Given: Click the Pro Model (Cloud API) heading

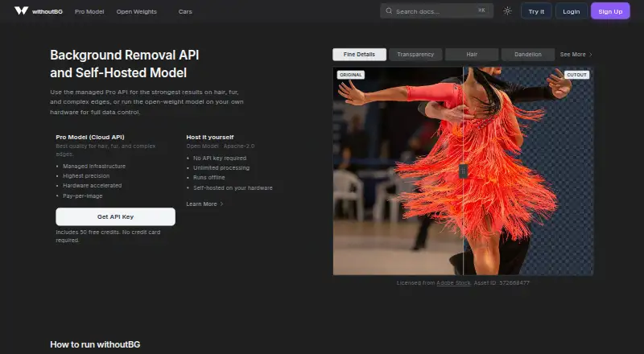Looking at the screenshot, I should pyautogui.click(x=90, y=137).
